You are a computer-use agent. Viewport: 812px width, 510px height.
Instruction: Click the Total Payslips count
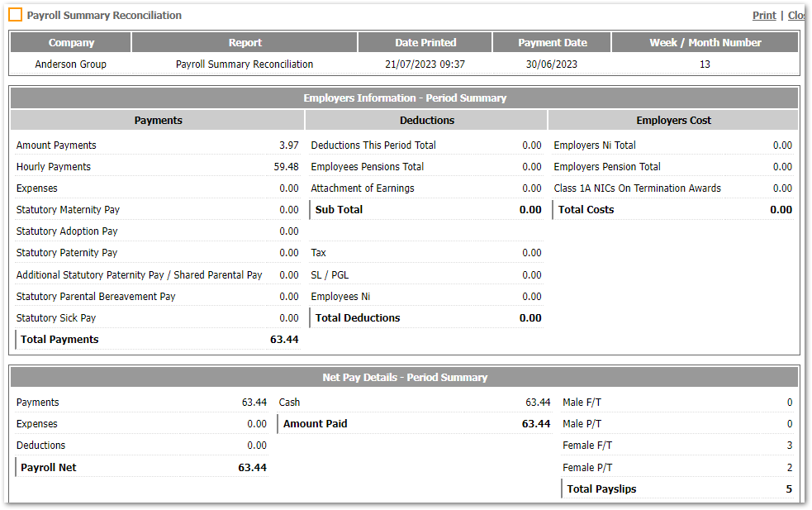click(788, 489)
